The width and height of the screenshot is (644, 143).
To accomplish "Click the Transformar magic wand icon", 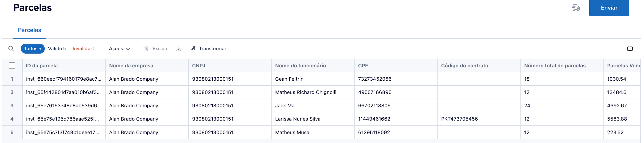I will [x=193, y=48].
